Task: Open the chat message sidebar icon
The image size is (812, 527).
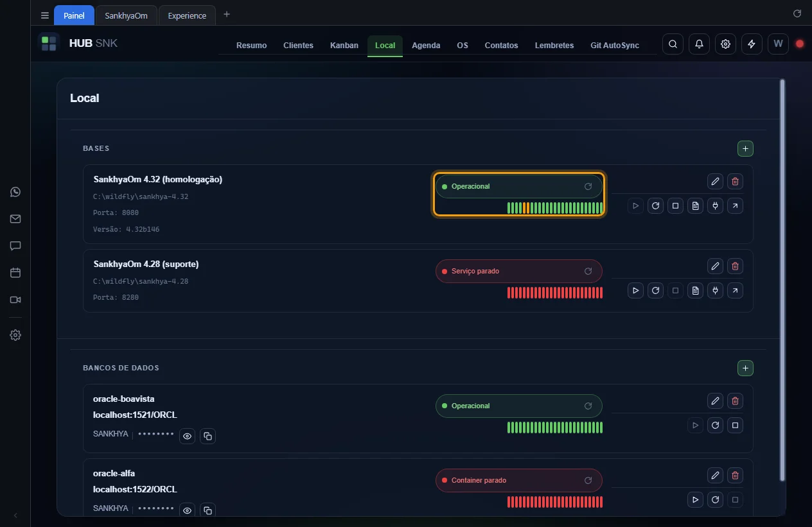Action: [15, 246]
